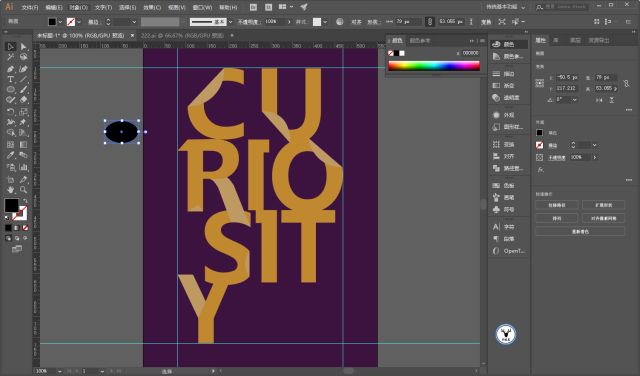The width and height of the screenshot is (640, 376).
Task: Click the X coordinate field in Properties
Action: pyautogui.click(x=567, y=77)
